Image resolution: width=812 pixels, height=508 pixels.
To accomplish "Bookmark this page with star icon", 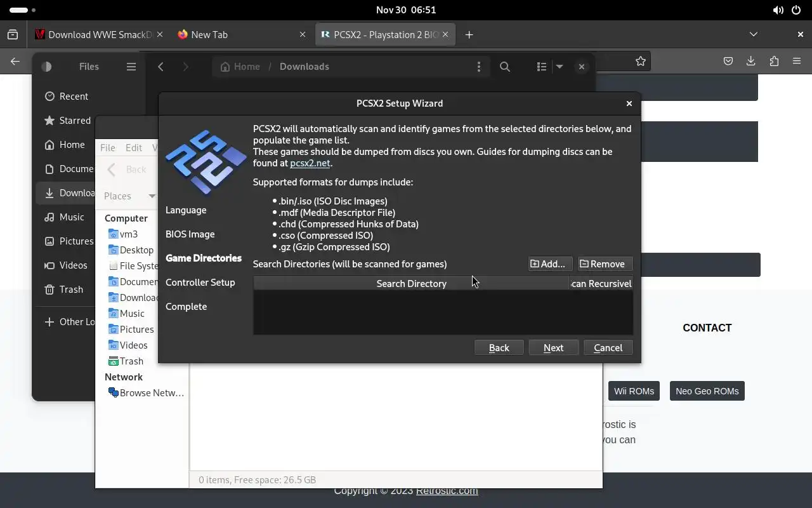I will click(641, 61).
